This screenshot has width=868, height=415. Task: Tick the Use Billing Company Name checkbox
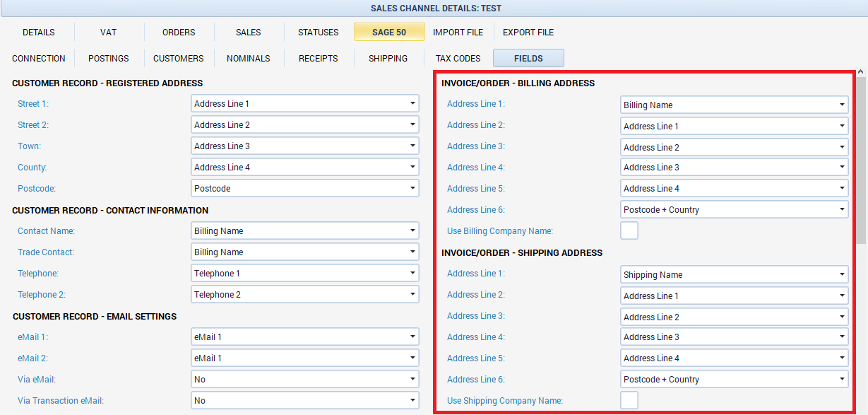[x=629, y=230]
